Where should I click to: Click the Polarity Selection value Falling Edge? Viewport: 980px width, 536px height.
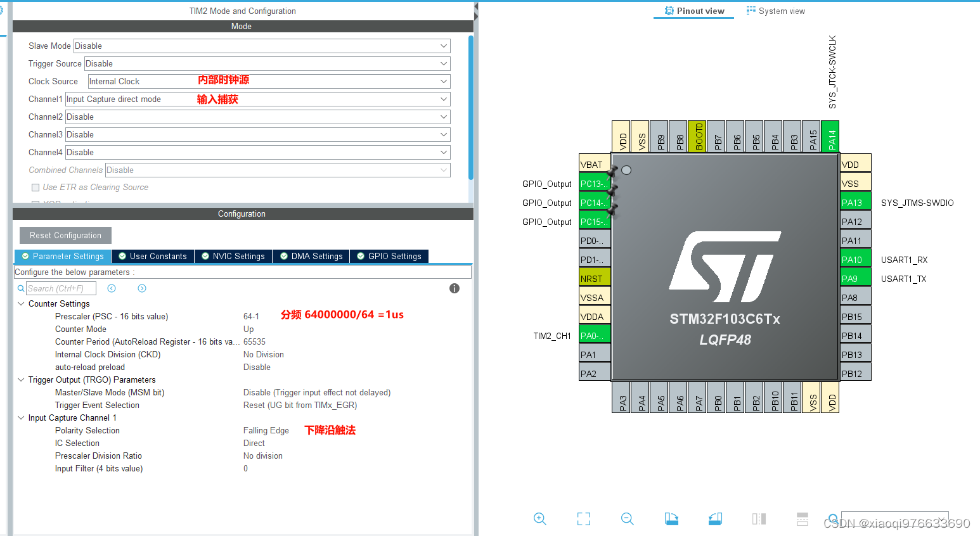266,430
